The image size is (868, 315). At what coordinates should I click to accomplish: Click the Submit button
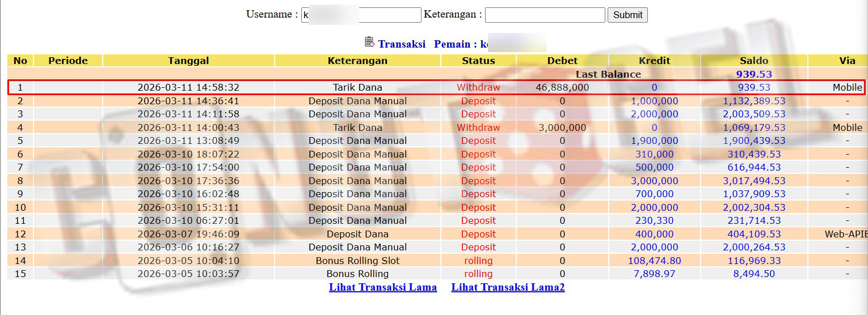coord(627,15)
